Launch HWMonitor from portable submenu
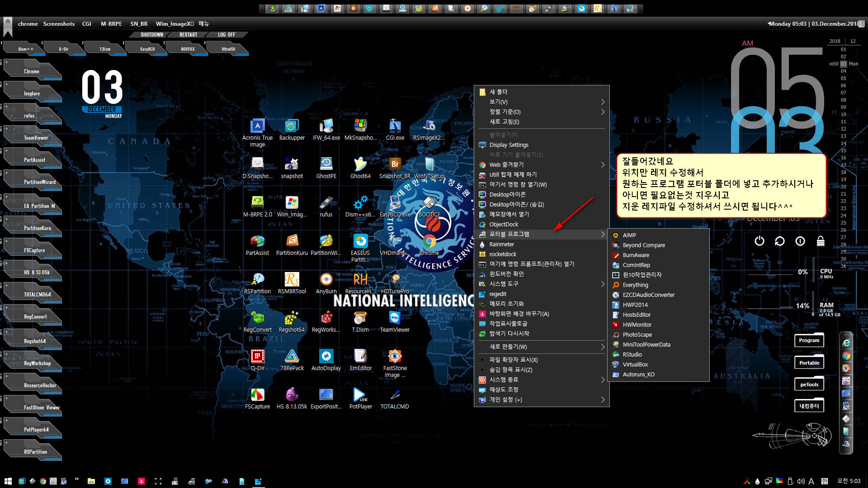Viewport: 868px width, 488px height. pyautogui.click(x=659, y=324)
